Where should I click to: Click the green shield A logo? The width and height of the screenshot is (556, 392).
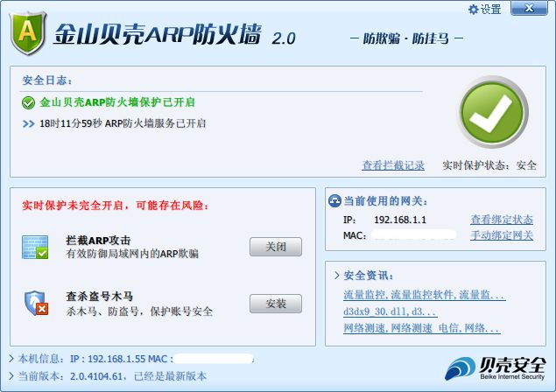(28, 33)
